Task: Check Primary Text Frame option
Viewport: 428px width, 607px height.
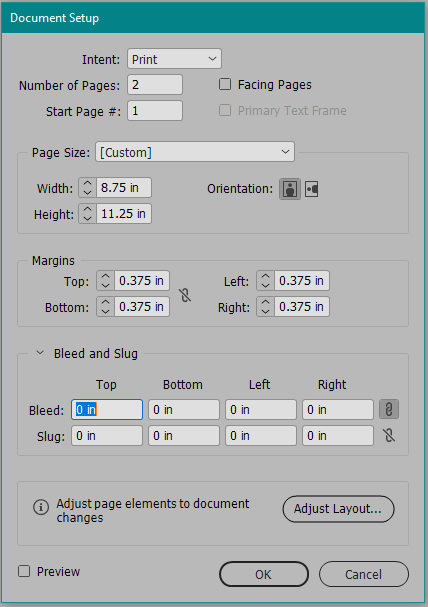Action: (225, 110)
